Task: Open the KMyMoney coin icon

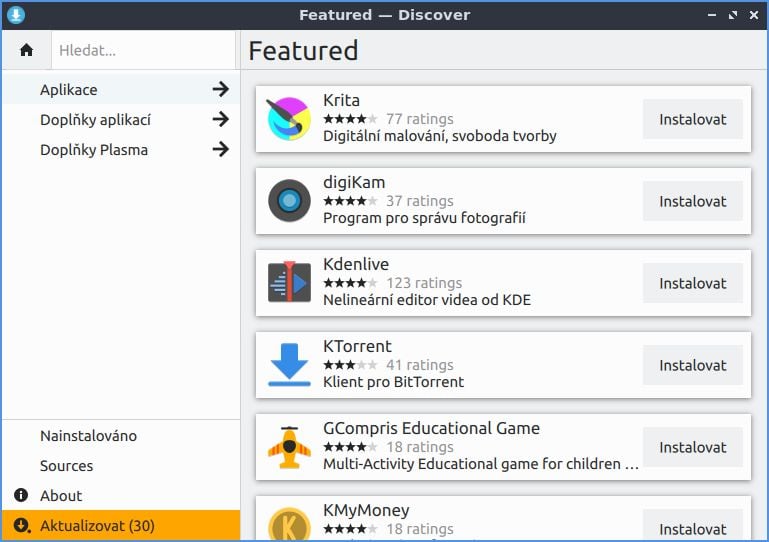Action: click(x=289, y=524)
